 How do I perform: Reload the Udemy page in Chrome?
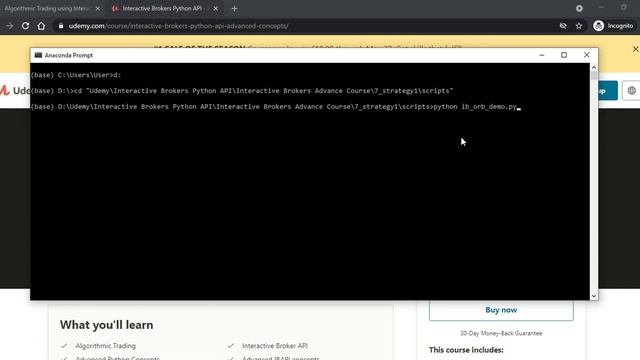pyautogui.click(x=25, y=26)
